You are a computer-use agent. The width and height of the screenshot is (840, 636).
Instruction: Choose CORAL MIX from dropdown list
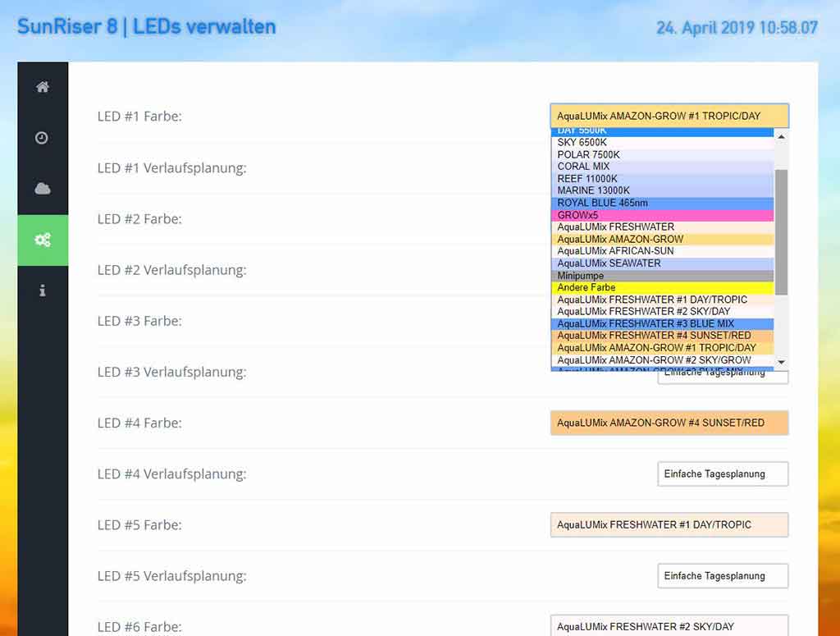662,167
